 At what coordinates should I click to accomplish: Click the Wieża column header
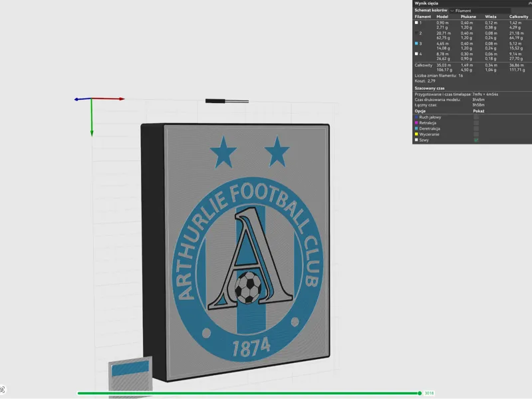(491, 17)
